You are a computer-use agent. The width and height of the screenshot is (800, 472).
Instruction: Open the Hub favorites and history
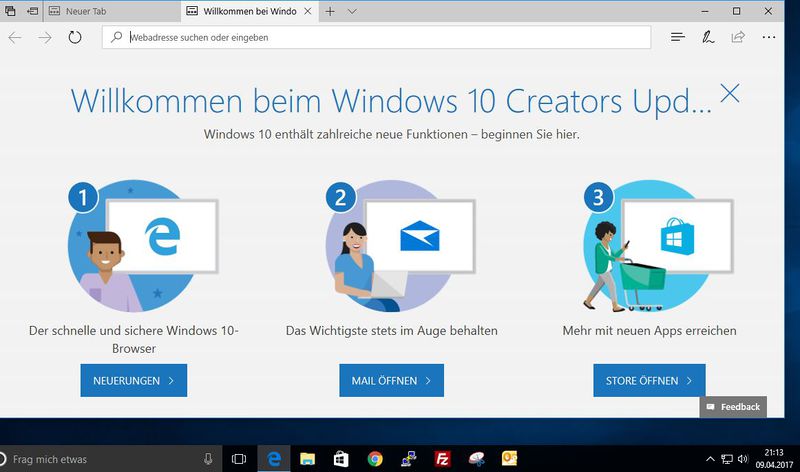pyautogui.click(x=678, y=37)
